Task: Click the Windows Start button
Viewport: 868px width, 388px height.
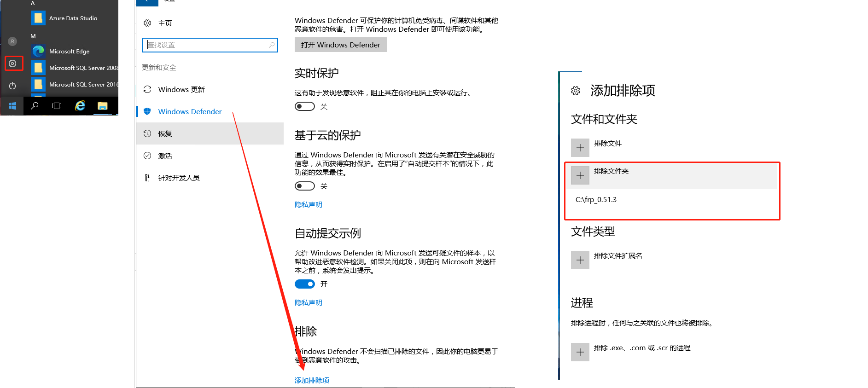Action: [x=12, y=106]
